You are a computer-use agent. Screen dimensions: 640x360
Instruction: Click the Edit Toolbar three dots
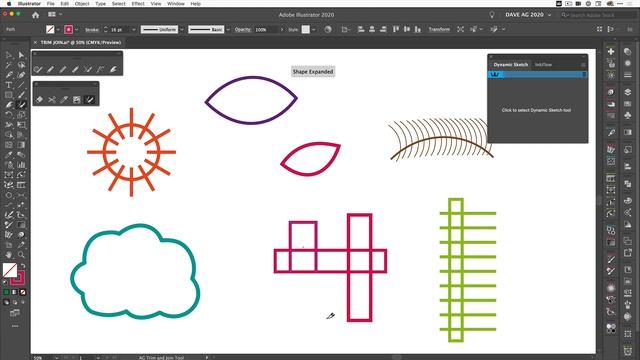pyautogui.click(x=15, y=326)
